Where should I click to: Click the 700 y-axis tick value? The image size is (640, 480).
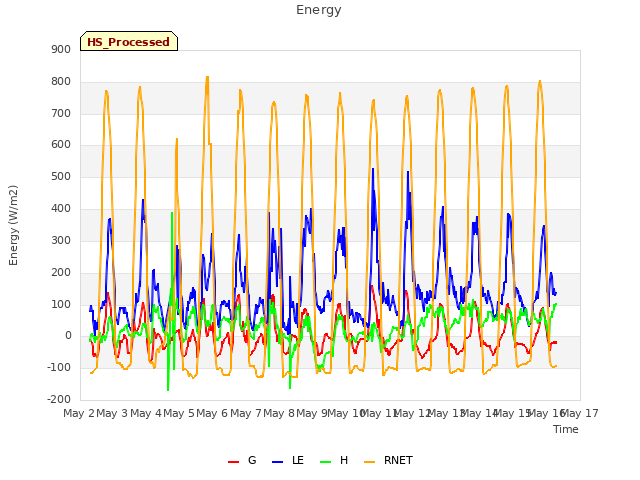(x=61, y=113)
